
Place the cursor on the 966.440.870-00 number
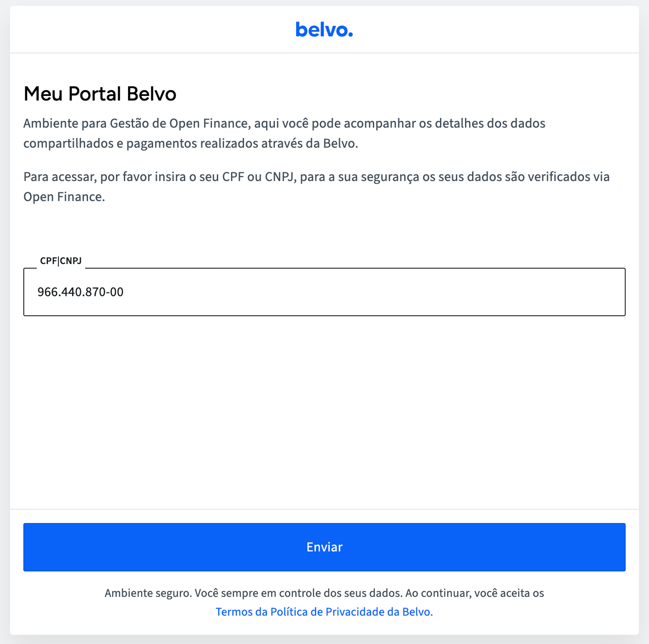coord(80,292)
